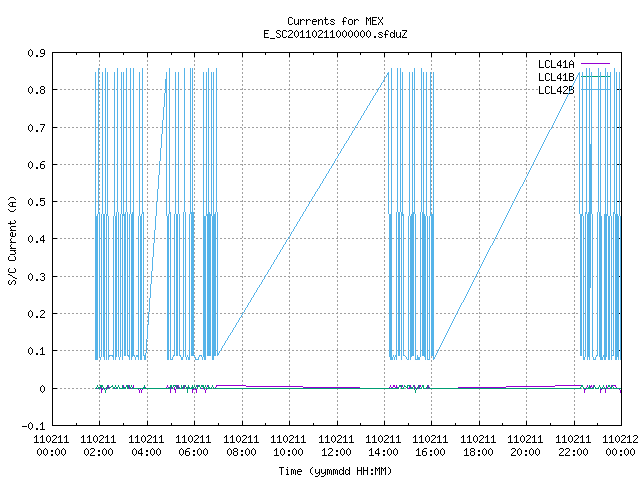Click the 0.4 y-axis tick label
The width and height of the screenshot is (640, 480).
coord(36,239)
